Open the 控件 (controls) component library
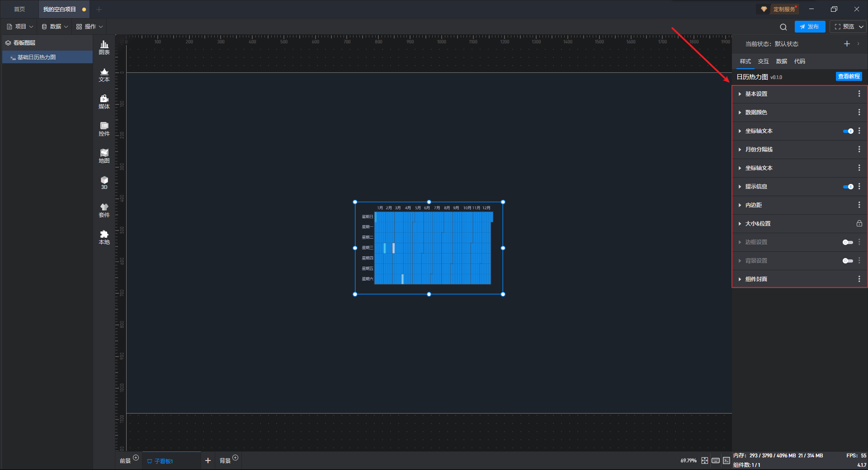This screenshot has width=868, height=470. (x=104, y=129)
